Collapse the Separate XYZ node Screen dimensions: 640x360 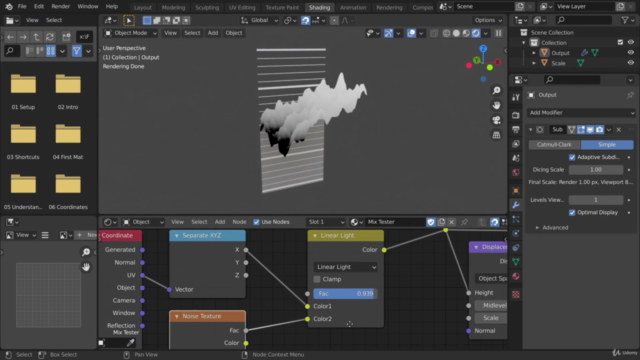pyautogui.click(x=177, y=236)
